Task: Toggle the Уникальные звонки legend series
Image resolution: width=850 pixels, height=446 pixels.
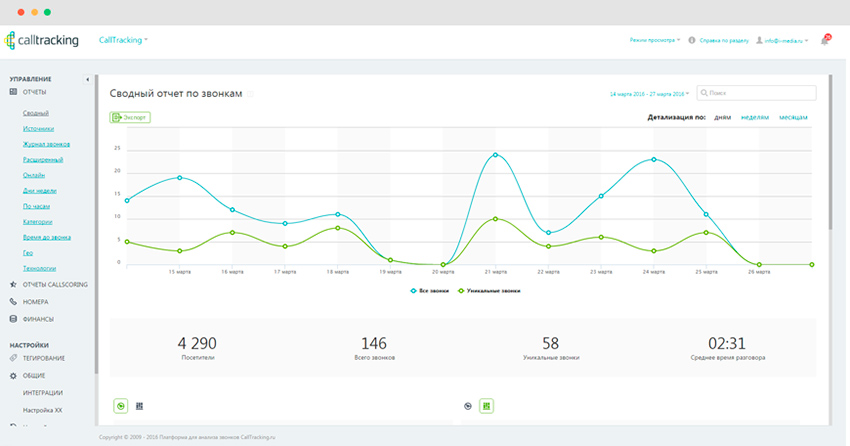Action: tap(489, 290)
